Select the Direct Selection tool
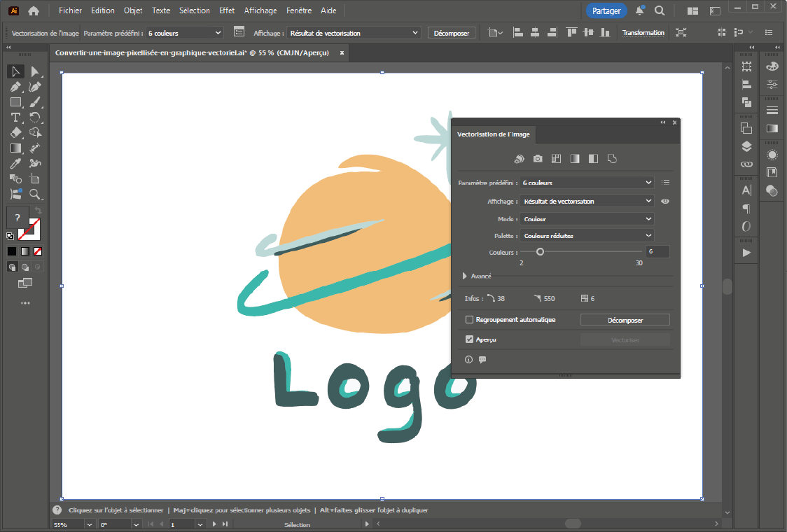Viewport: 787px width, 532px height. coord(34,71)
